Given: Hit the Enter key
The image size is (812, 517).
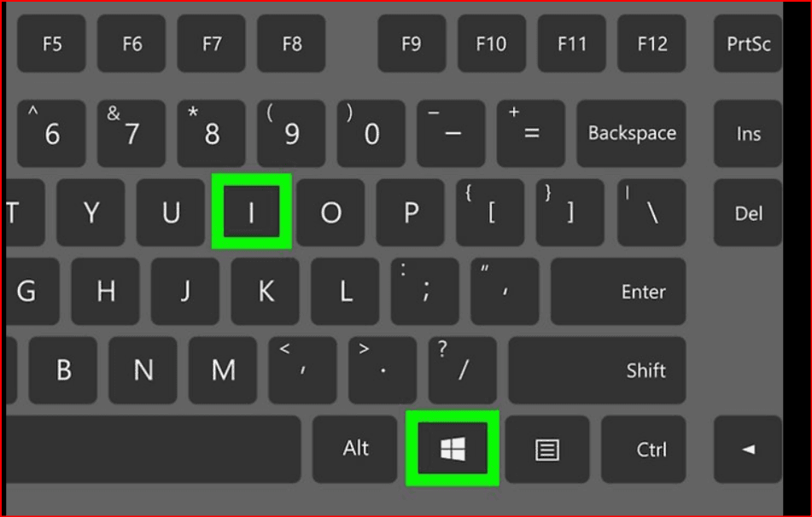Looking at the screenshot, I should click(618, 292).
